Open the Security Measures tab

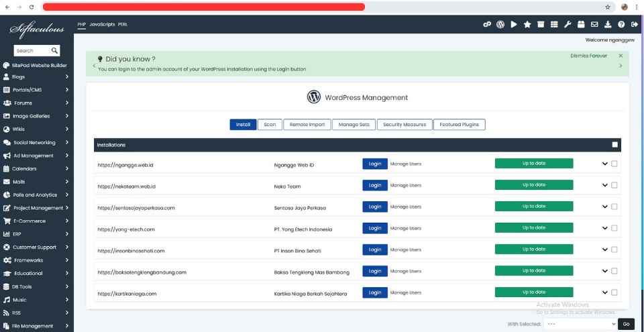click(404, 125)
